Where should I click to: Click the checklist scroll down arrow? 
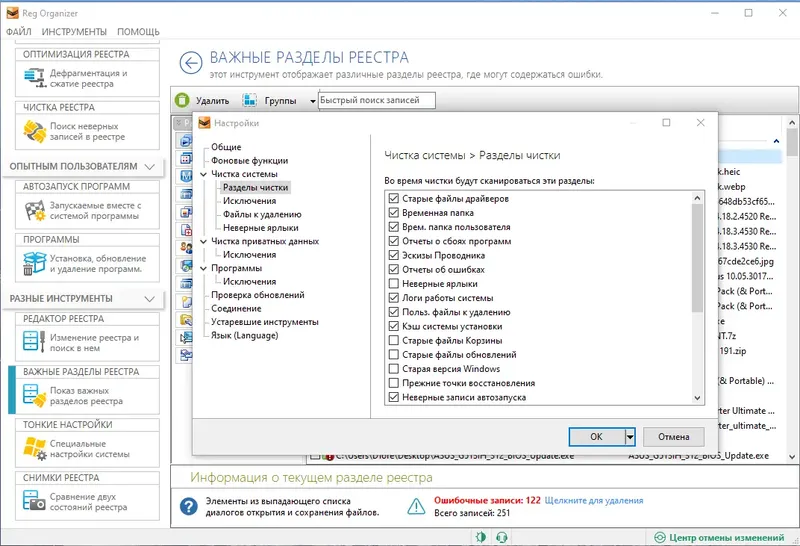coord(697,398)
